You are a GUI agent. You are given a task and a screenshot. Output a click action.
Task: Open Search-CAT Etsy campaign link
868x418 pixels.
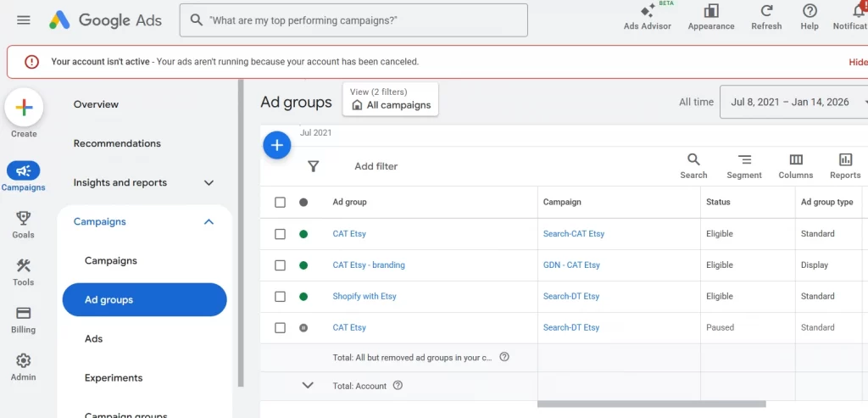click(574, 234)
